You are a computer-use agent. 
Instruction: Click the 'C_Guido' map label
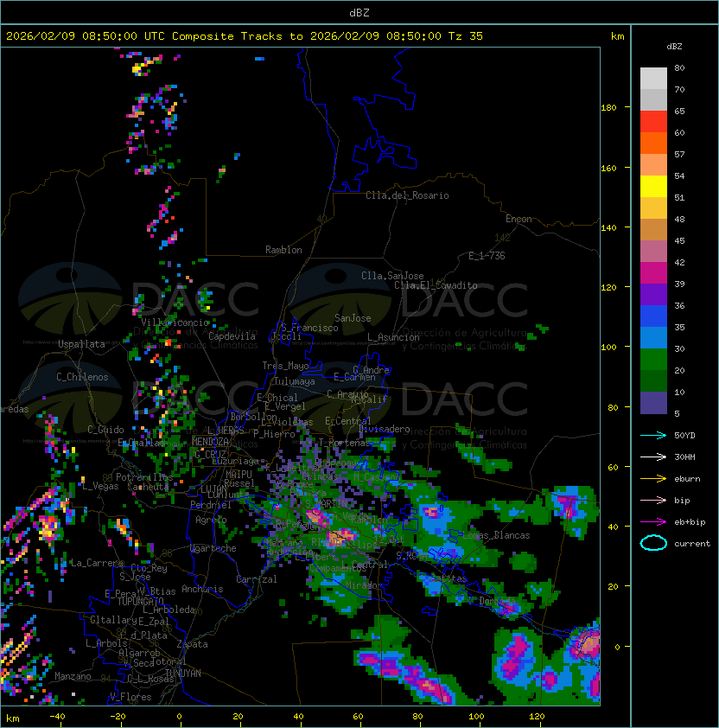(x=105, y=430)
